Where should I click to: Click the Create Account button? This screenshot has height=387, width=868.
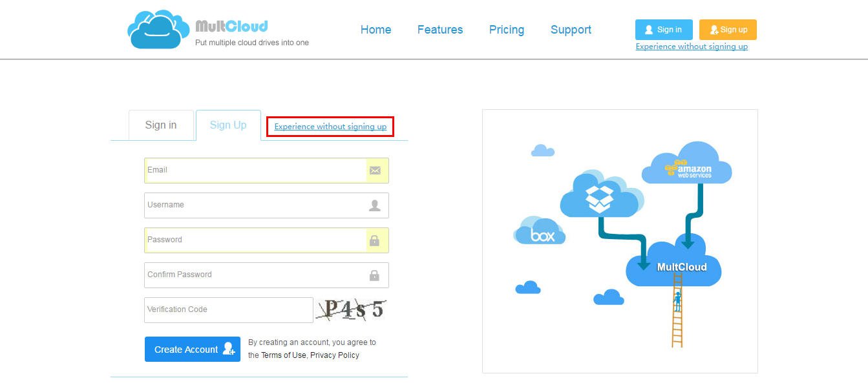click(x=193, y=350)
